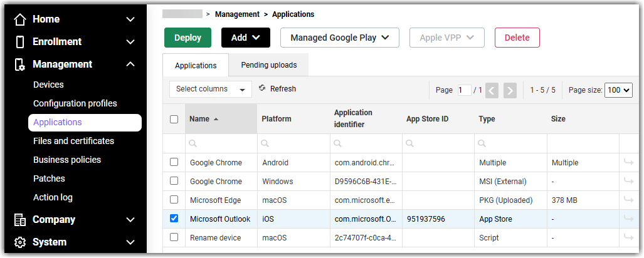Click the Microsoft Edge name cell

[221, 200]
